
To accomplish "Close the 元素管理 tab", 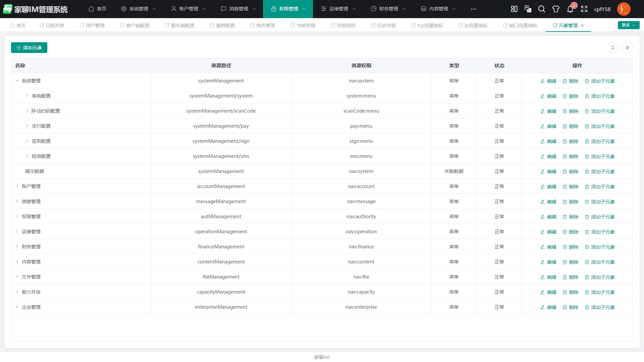I will tap(582, 25).
